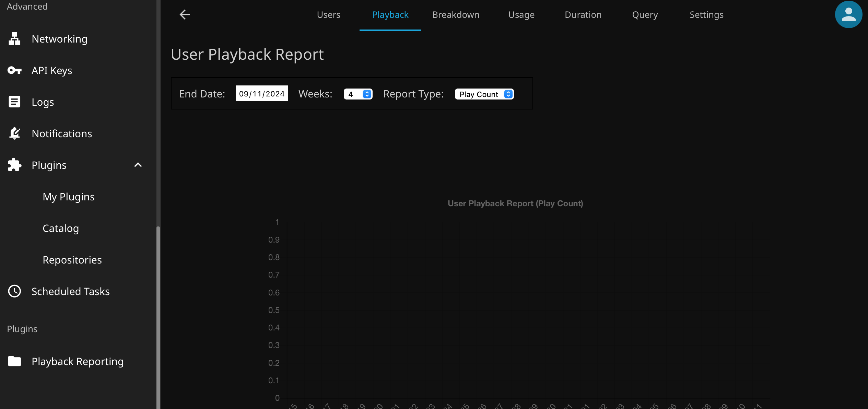This screenshot has height=409, width=868.
Task: Open the user profile avatar
Action: [848, 14]
